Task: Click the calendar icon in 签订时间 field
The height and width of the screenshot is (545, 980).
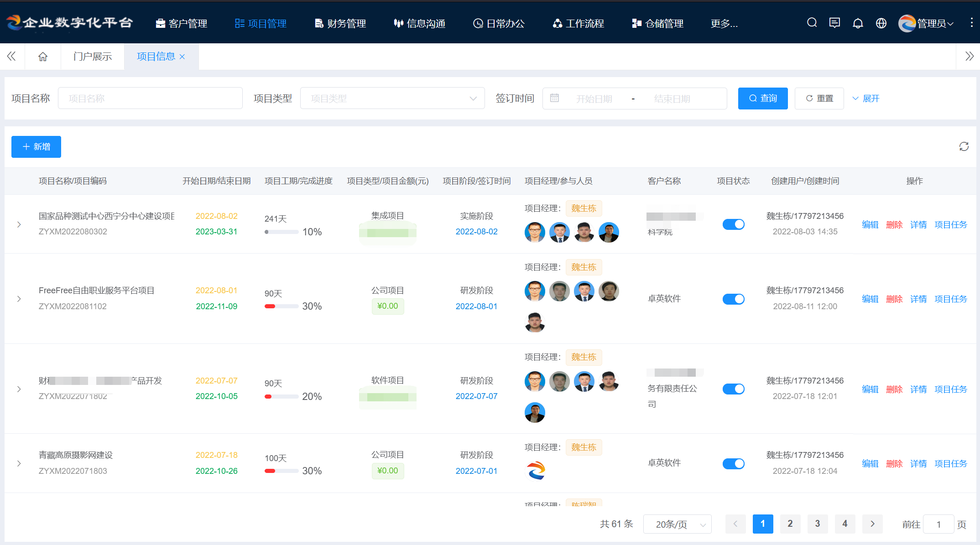Action: [555, 98]
